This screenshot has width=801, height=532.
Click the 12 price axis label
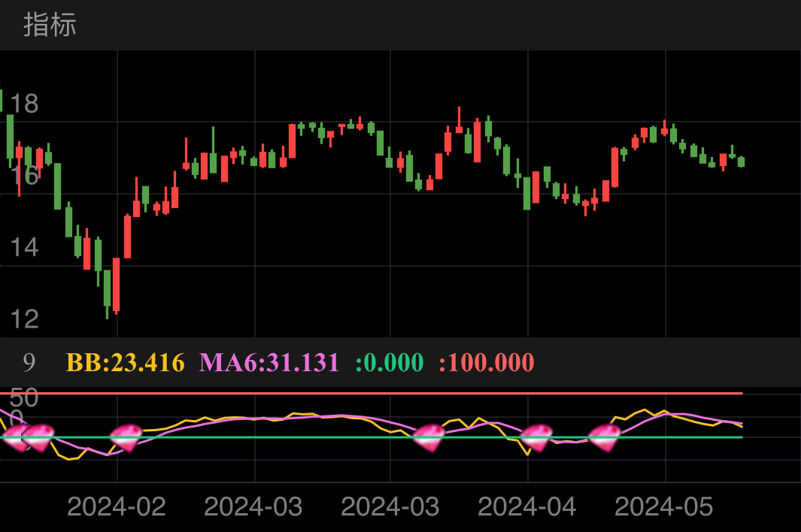[24, 319]
